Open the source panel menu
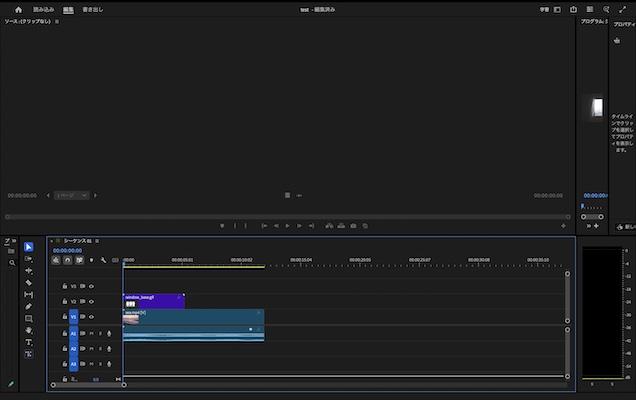This screenshot has width=636, height=400. (x=57, y=20)
